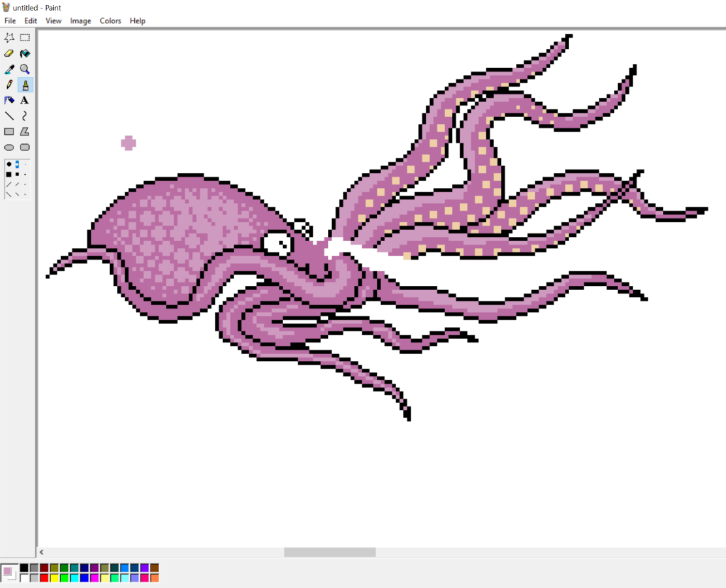Click the horizontal scrollbar left arrow
The width and height of the screenshot is (726, 588).
click(x=42, y=552)
